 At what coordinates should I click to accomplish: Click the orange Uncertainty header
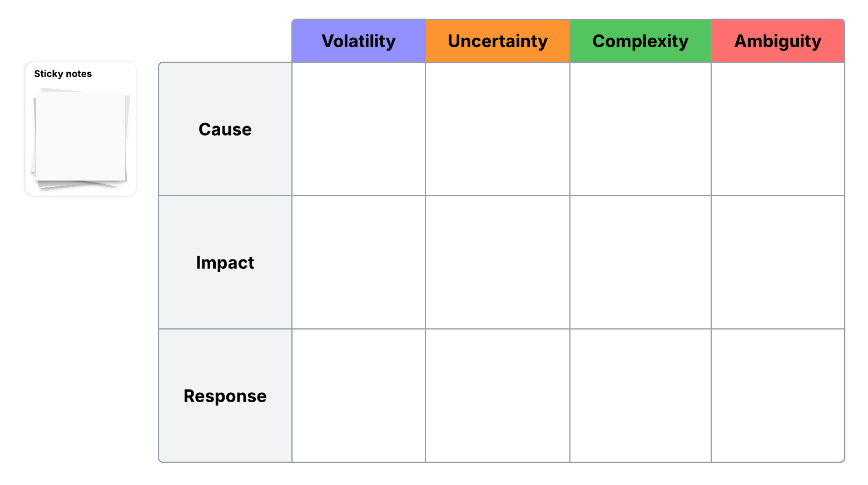point(498,41)
